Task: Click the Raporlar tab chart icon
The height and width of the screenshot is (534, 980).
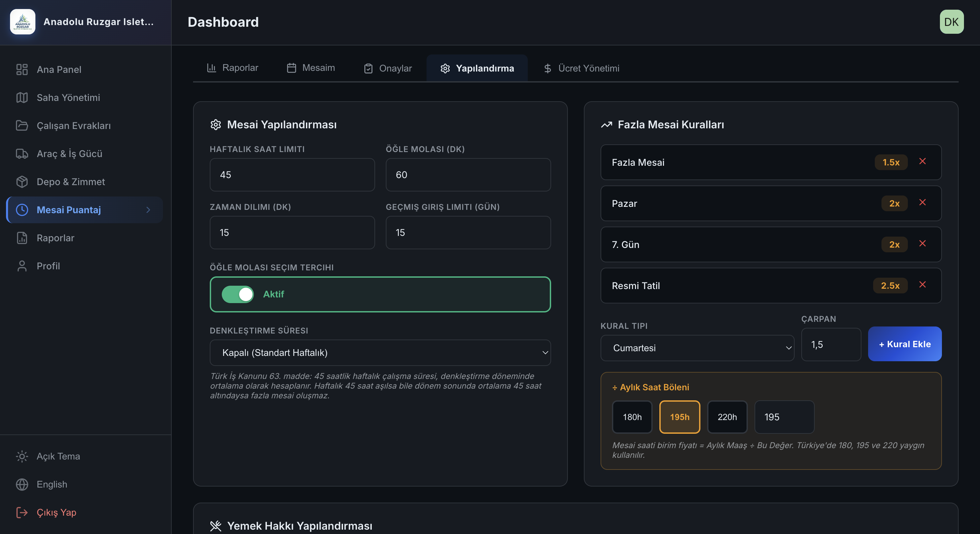Action: (x=211, y=68)
